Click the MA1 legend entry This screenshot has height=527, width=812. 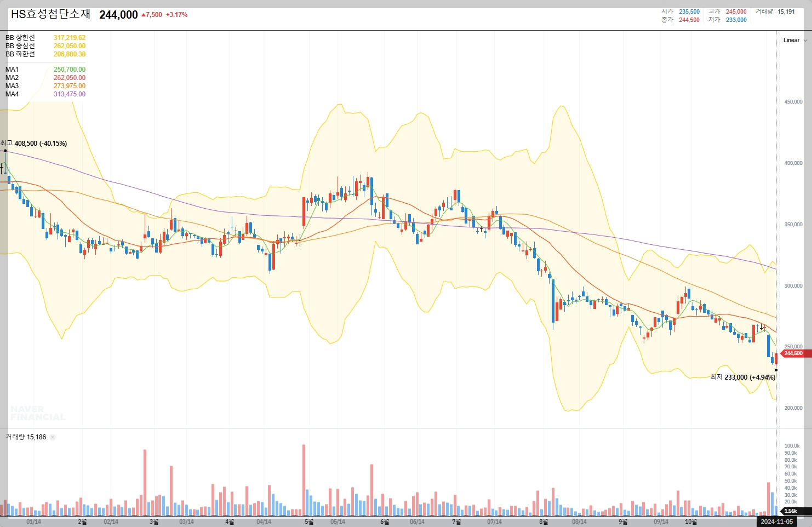tap(45, 70)
